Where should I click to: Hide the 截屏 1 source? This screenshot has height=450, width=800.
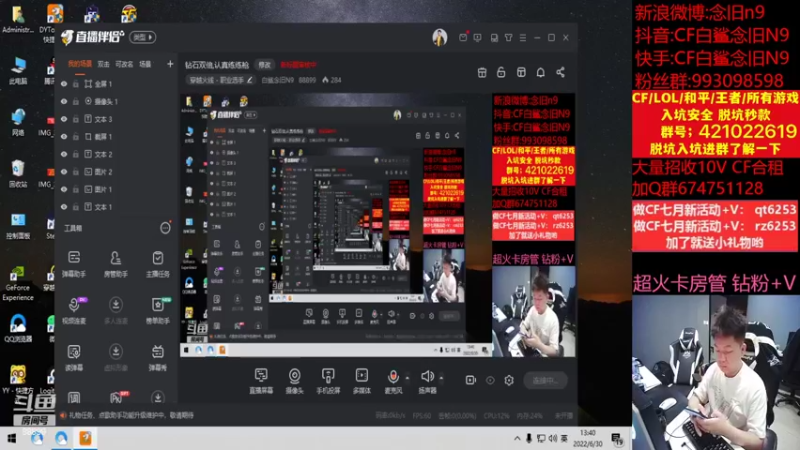coord(64,137)
